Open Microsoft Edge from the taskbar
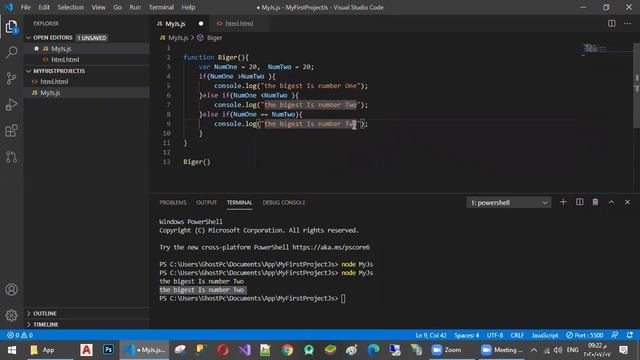 [373, 350]
